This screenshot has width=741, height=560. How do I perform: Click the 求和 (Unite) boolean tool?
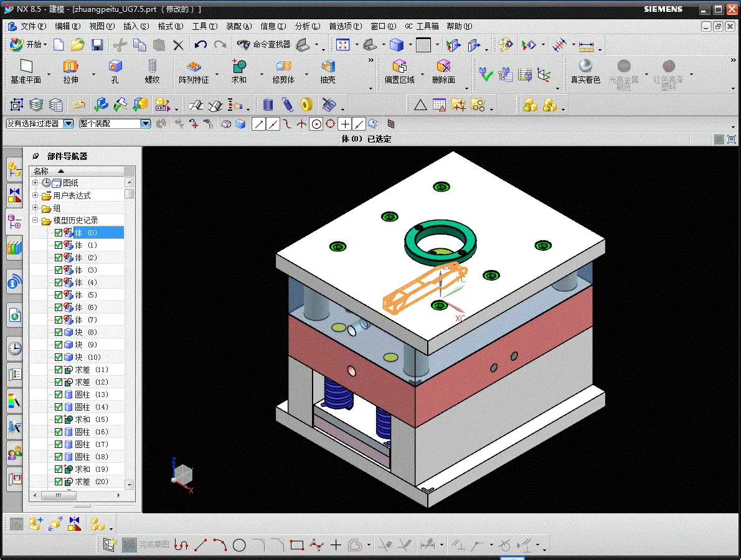[x=238, y=72]
